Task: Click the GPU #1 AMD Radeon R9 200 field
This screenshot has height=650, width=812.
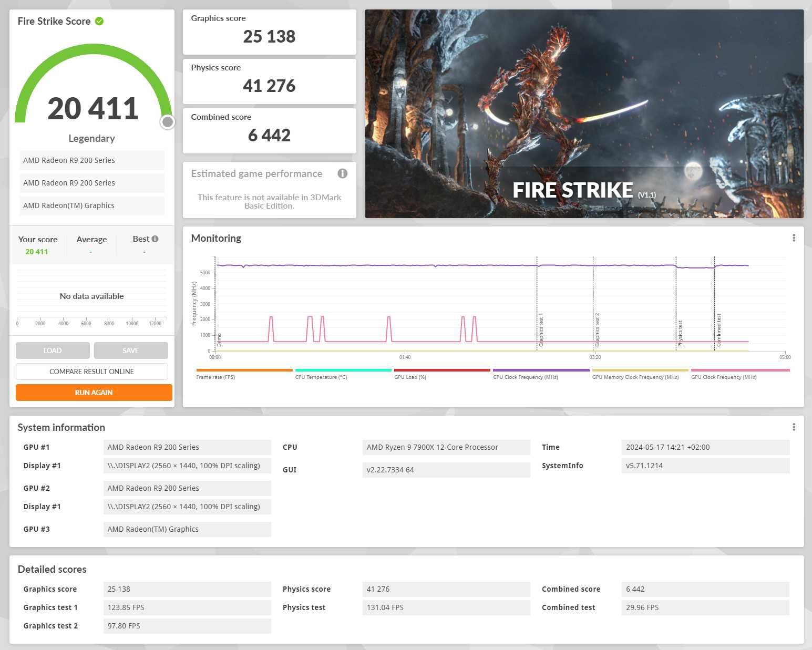Action: 187,447
